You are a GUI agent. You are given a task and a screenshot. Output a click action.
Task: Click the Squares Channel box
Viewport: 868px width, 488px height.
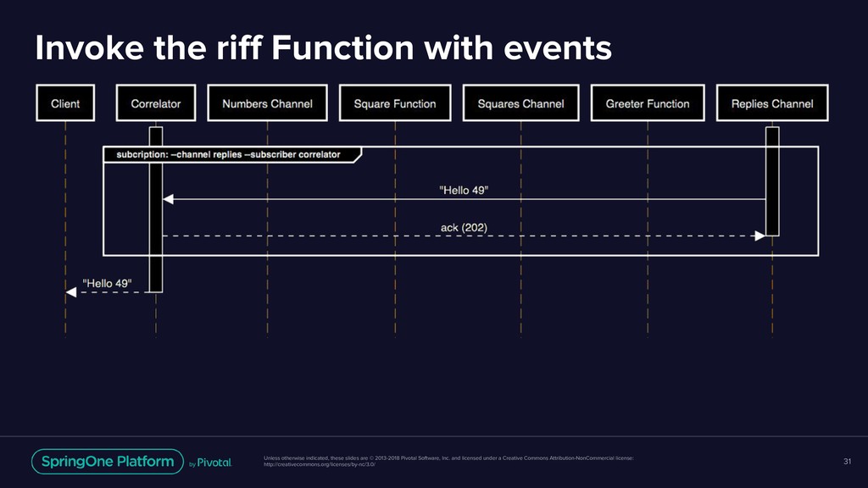pos(521,103)
